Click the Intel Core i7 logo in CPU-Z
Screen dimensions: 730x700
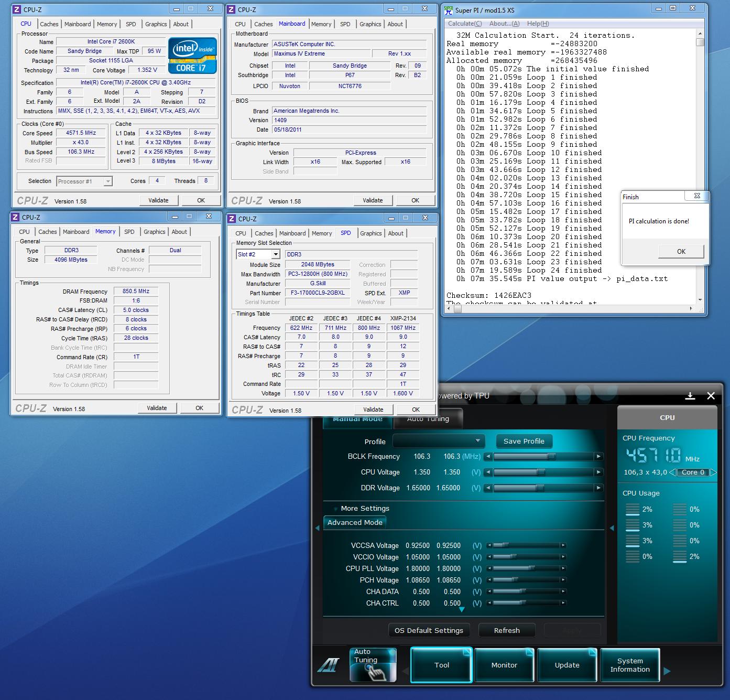click(x=192, y=56)
